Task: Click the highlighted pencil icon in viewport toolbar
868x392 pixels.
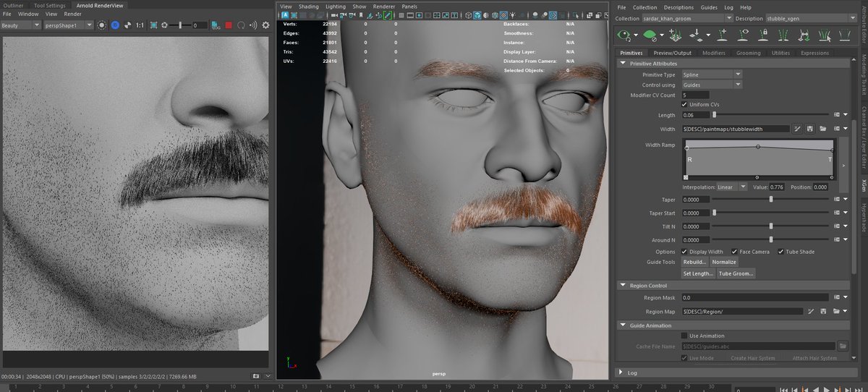Action: pos(388,15)
